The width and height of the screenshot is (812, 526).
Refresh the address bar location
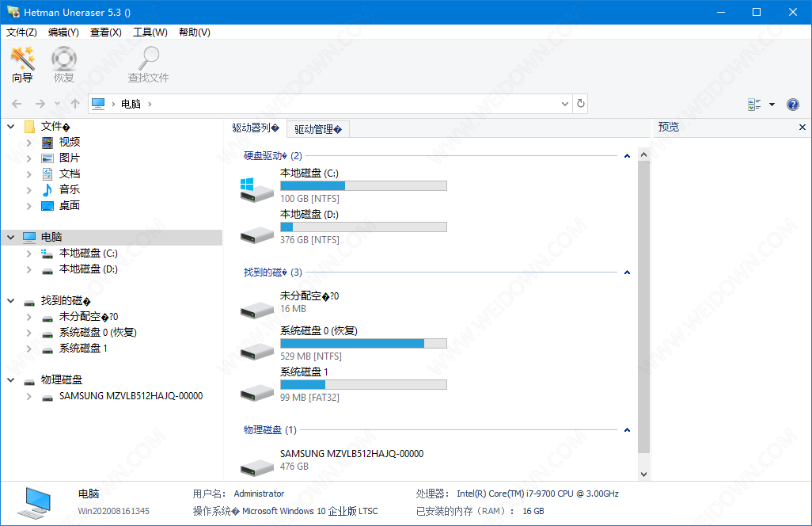point(581,104)
